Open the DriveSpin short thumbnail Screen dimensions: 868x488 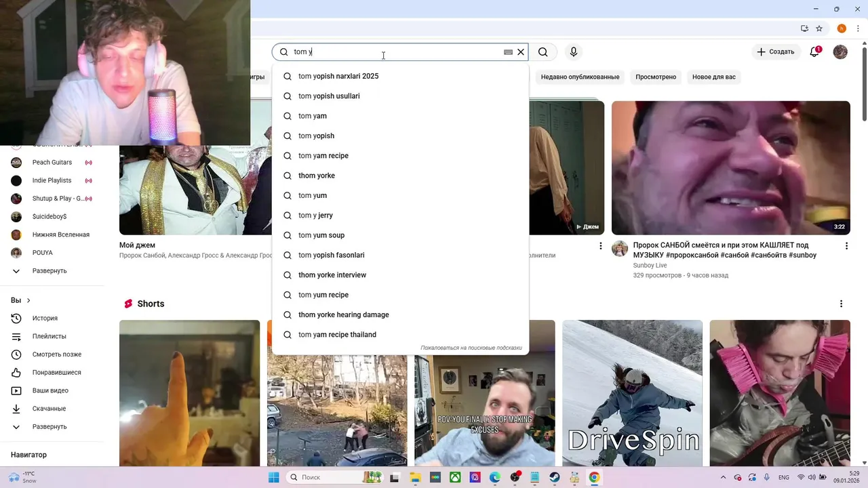coord(632,393)
